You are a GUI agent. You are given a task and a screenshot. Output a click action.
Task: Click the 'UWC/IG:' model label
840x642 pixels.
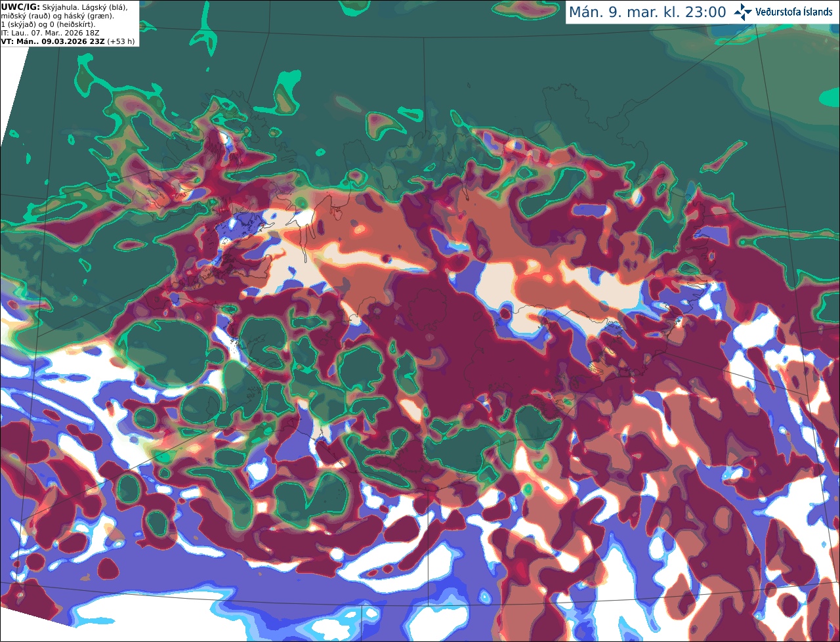click(20, 7)
